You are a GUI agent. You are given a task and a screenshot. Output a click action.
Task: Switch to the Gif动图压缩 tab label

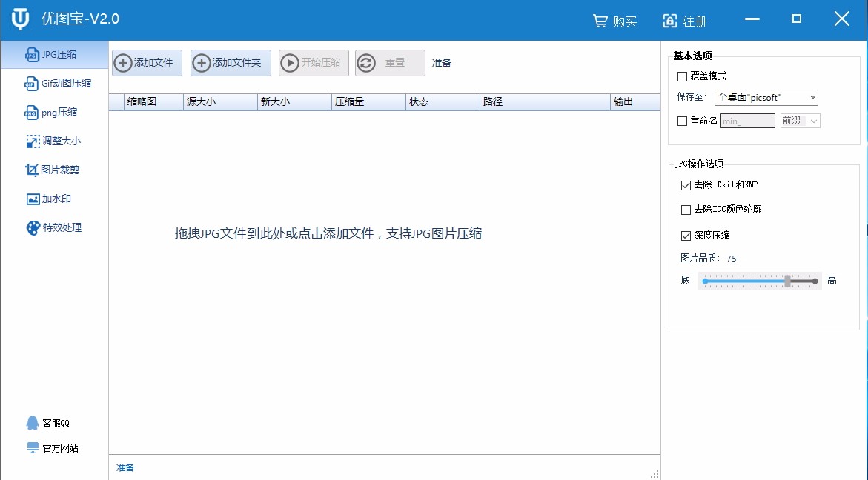point(67,84)
